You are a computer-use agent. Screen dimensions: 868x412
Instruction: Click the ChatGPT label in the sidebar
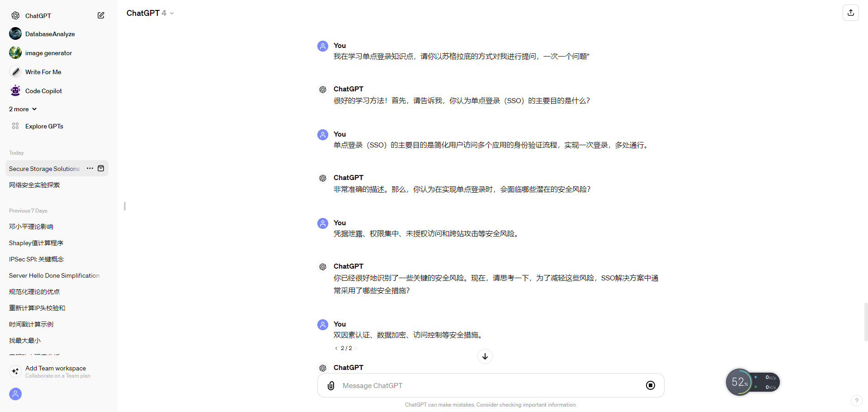point(38,16)
